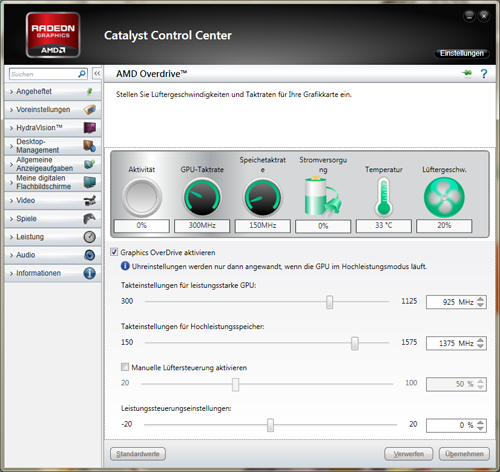500x472 pixels.
Task: Click the fan speed slider handle
Action: (235, 384)
